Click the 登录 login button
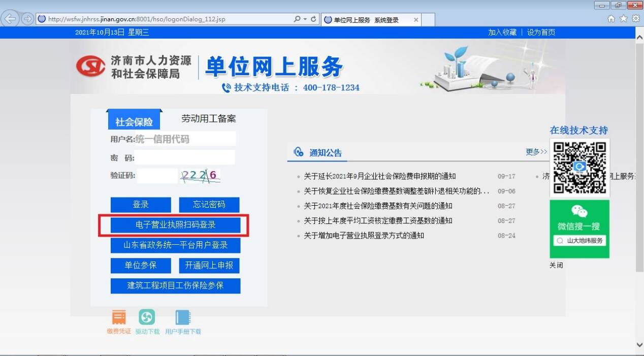Image resolution: width=644 pixels, height=356 pixels. 141,205
